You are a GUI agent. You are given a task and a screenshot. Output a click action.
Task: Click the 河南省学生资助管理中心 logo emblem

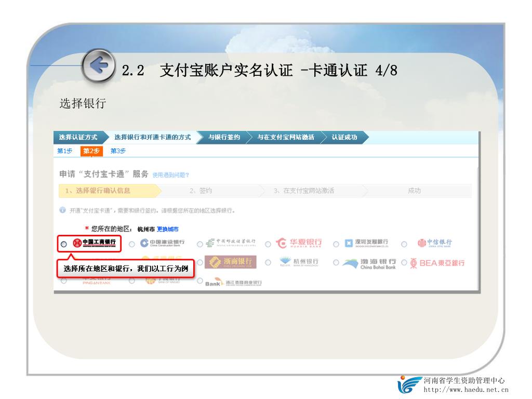click(409, 385)
